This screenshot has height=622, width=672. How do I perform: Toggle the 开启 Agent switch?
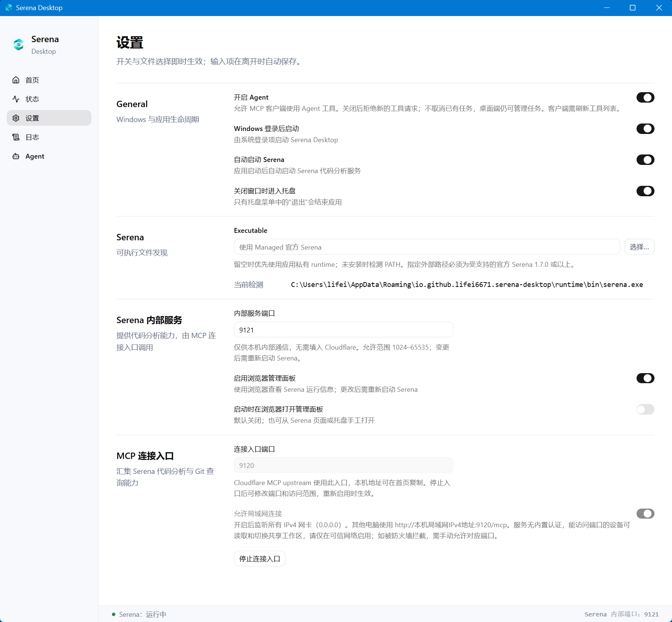645,97
